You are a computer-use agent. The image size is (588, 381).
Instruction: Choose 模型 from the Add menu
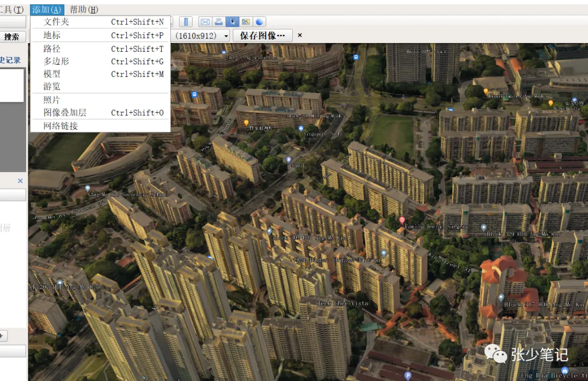pos(101,74)
